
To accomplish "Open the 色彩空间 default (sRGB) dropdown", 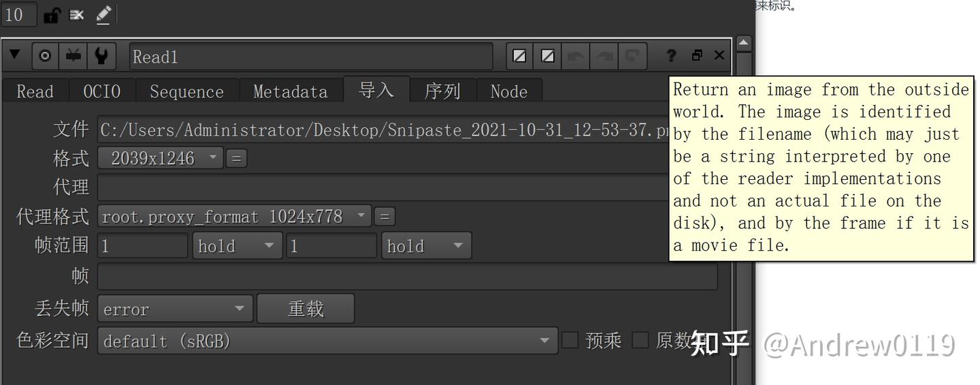I will point(327,341).
